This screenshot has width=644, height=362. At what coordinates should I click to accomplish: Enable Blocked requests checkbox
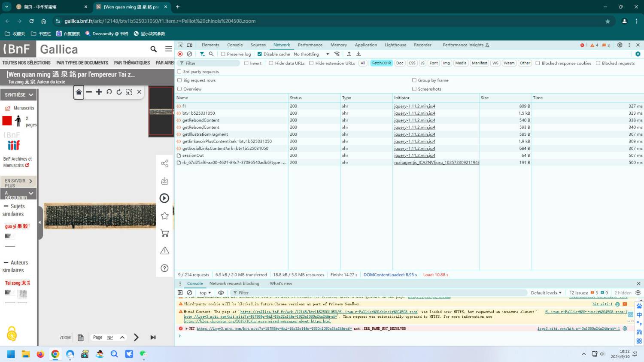(x=598, y=63)
